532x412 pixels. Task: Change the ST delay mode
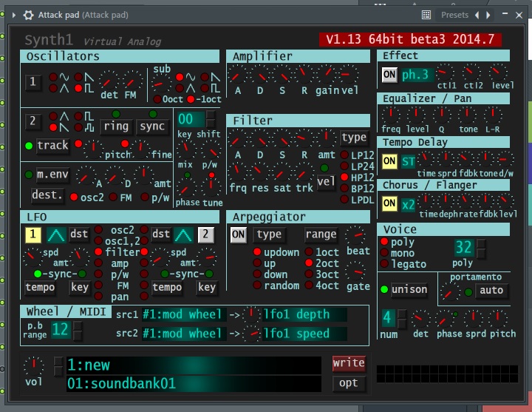[408, 161]
